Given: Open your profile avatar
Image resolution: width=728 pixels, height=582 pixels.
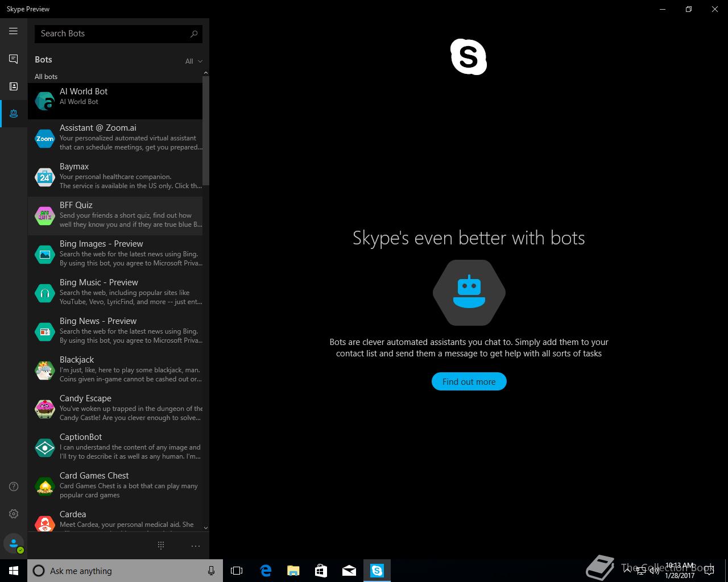Looking at the screenshot, I should point(14,544).
